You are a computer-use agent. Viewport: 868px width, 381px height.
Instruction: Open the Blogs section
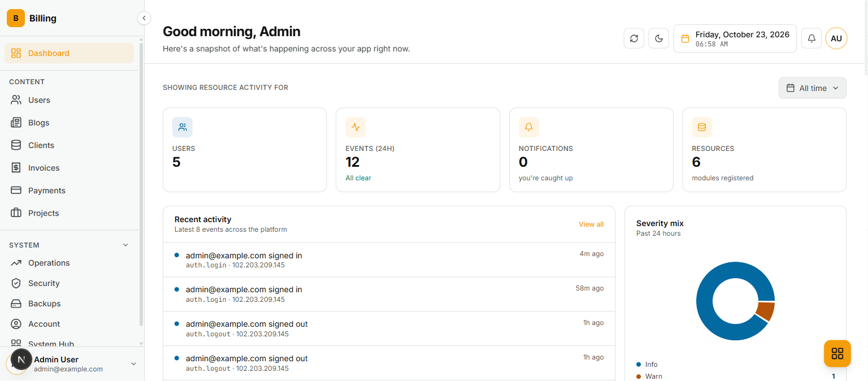click(x=69, y=123)
